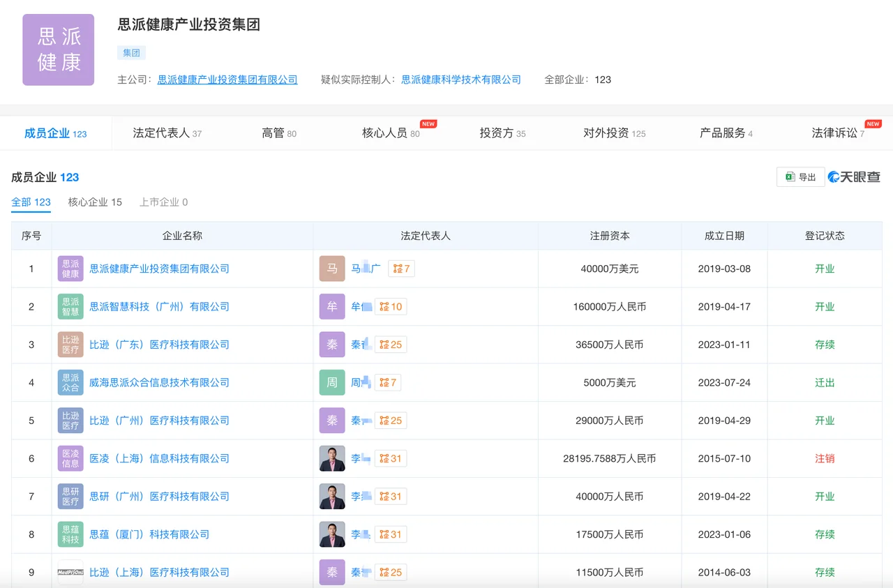Open relation badge 25 in 比逊（广州）row
This screenshot has width=893, height=588.
[x=391, y=421]
